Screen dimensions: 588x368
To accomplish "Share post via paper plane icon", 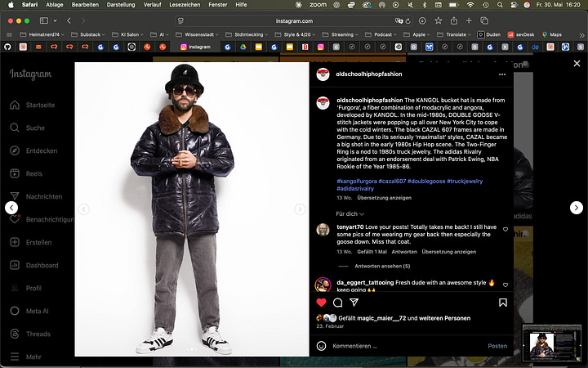I will pos(354,303).
